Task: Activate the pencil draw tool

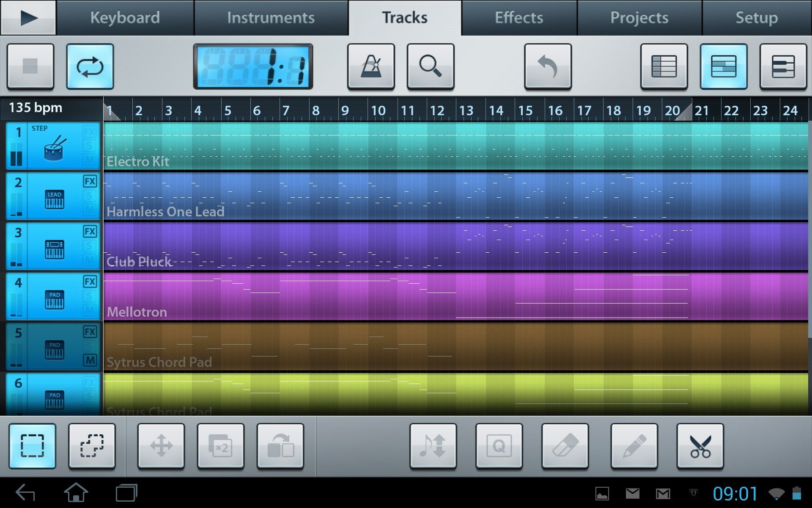Action: coord(633,446)
